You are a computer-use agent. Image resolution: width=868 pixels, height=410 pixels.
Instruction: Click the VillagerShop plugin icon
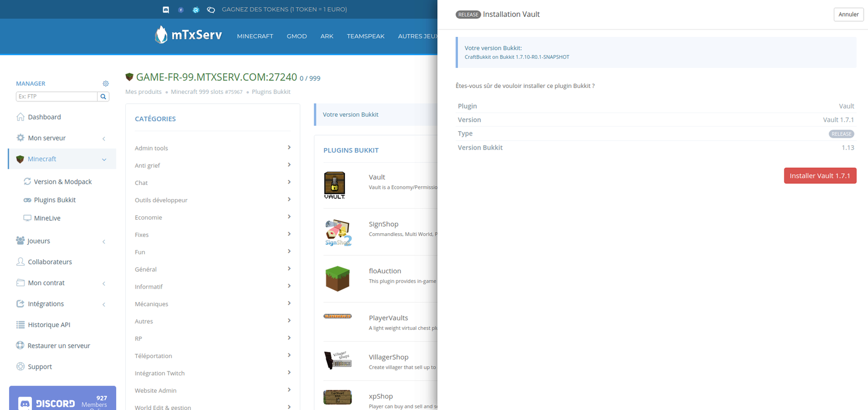coord(337,360)
